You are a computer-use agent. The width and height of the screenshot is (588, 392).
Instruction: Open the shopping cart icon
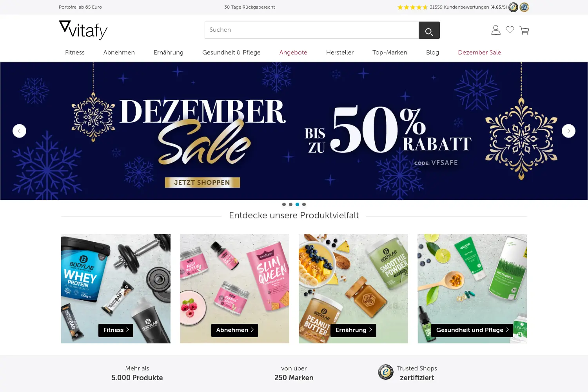[x=524, y=30]
